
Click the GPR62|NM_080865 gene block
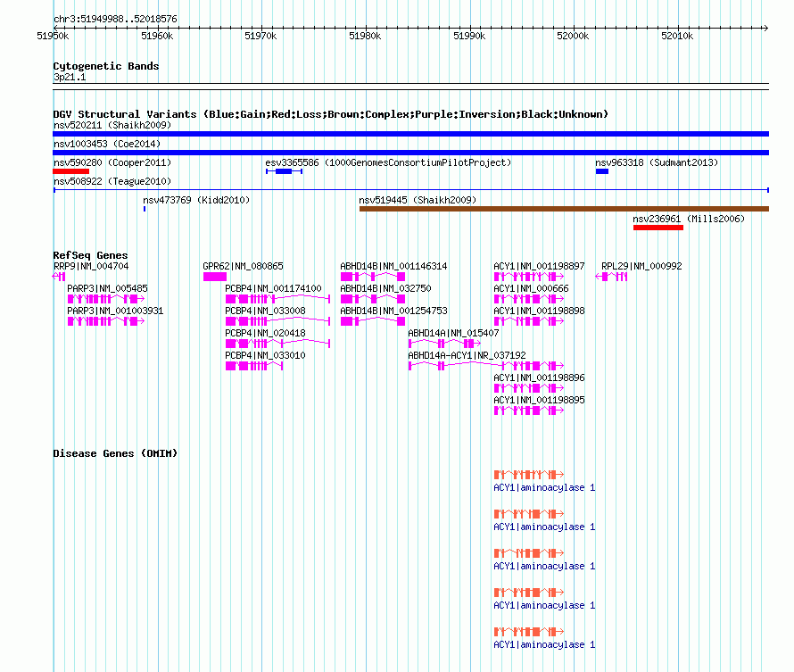[215, 277]
